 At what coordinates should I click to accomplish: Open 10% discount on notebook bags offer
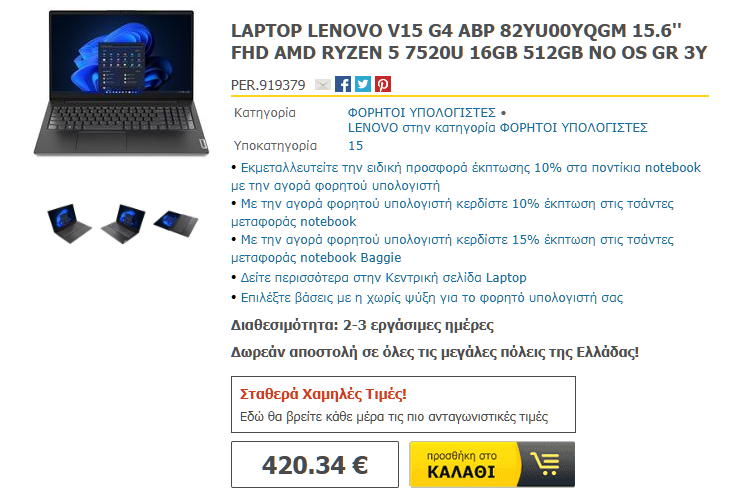(452, 212)
